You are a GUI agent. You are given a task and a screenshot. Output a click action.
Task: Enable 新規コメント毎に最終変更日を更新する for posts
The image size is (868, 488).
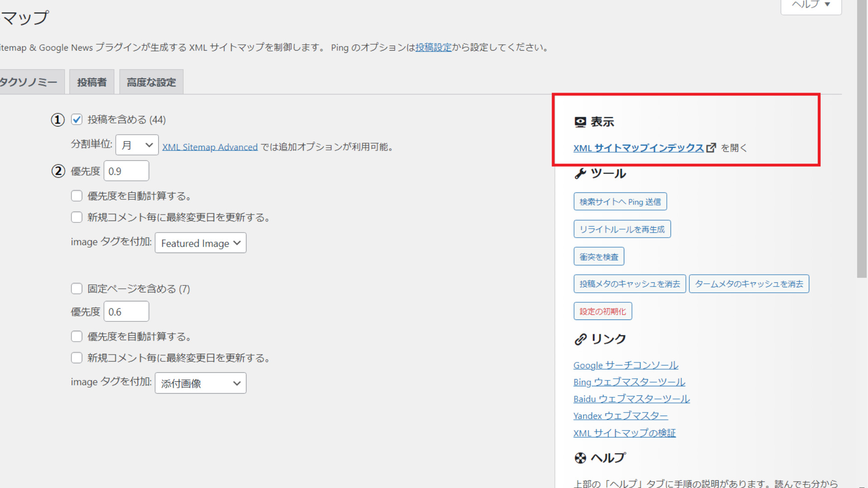77,217
